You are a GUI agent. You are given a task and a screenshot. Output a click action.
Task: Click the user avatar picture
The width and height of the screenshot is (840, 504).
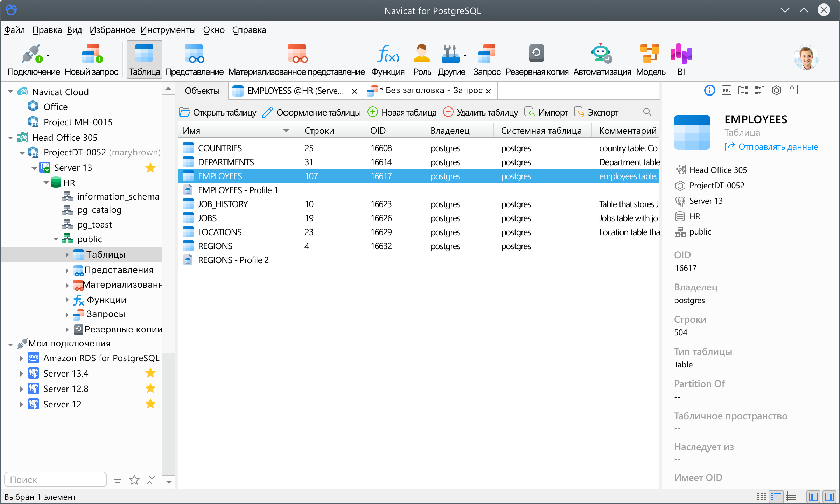coord(806,58)
